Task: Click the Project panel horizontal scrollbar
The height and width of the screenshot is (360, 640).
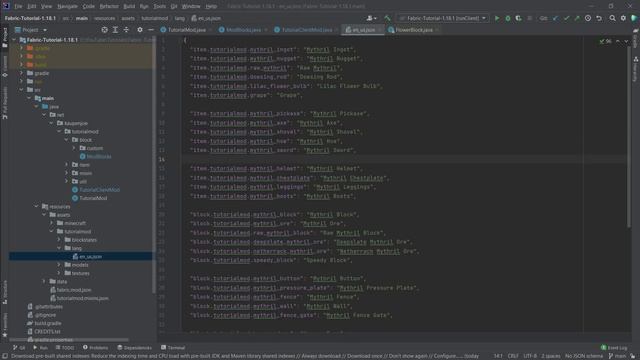Action: (x=69, y=340)
